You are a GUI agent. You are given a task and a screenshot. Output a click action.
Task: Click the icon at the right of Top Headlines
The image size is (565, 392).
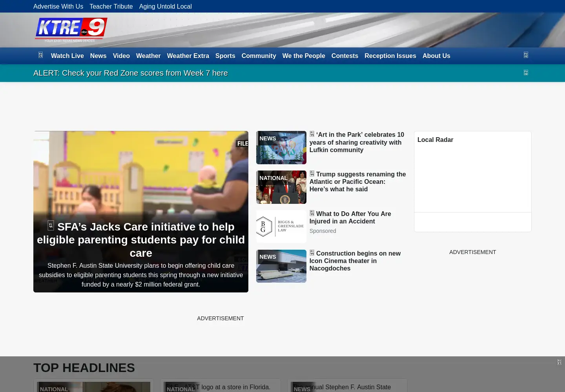[559, 362]
